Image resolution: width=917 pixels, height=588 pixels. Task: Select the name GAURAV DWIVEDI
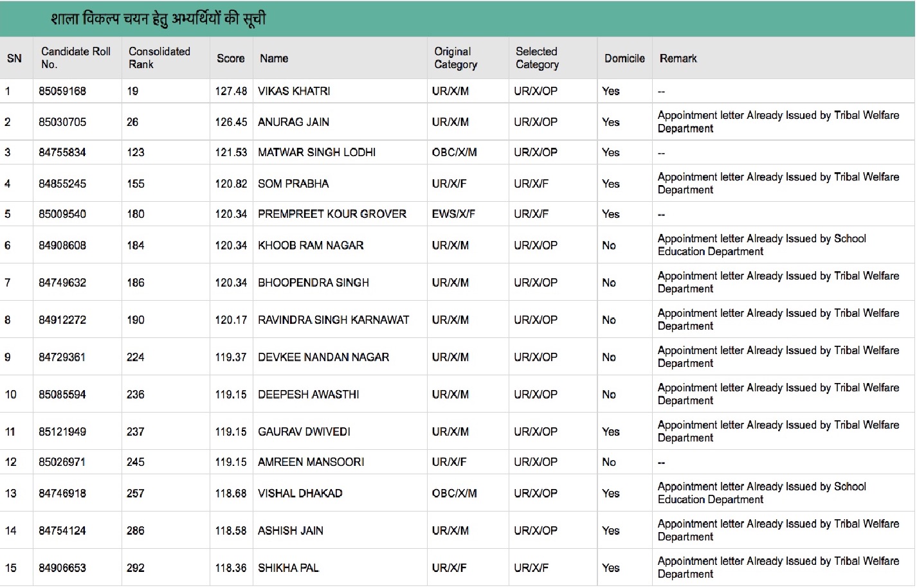click(x=304, y=432)
